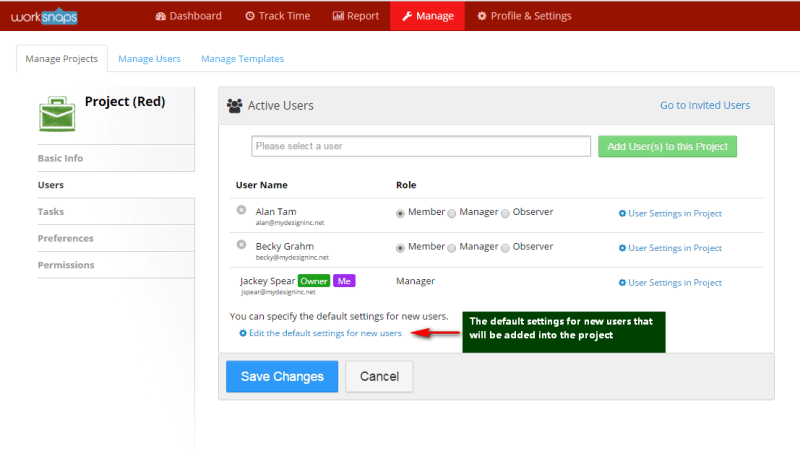The height and width of the screenshot is (453, 800).
Task: Click the Worksnaps logo
Action: point(44,16)
